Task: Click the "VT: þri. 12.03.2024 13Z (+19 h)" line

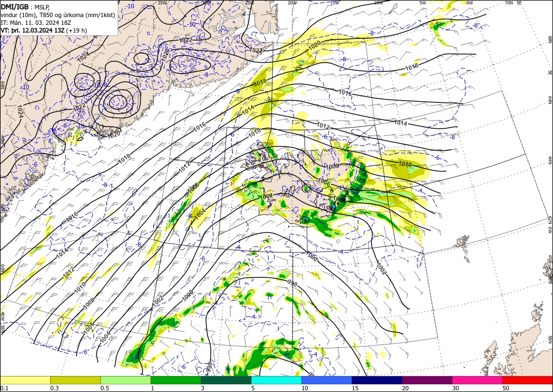Action: (x=44, y=30)
